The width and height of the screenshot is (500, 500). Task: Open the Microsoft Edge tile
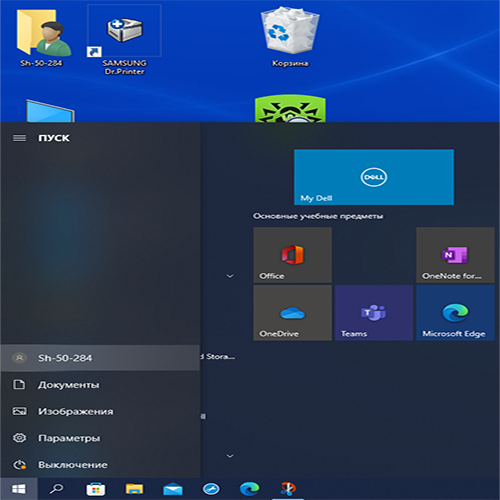pyautogui.click(x=455, y=313)
